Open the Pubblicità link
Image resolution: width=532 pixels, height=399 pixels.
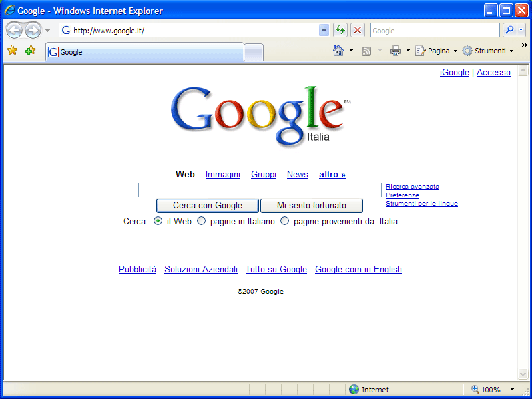tap(137, 269)
